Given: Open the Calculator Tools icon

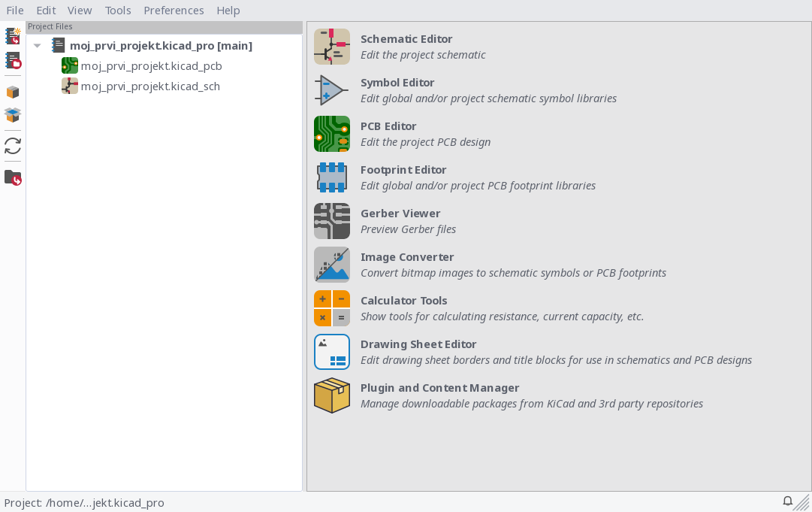Looking at the screenshot, I should coord(332,308).
